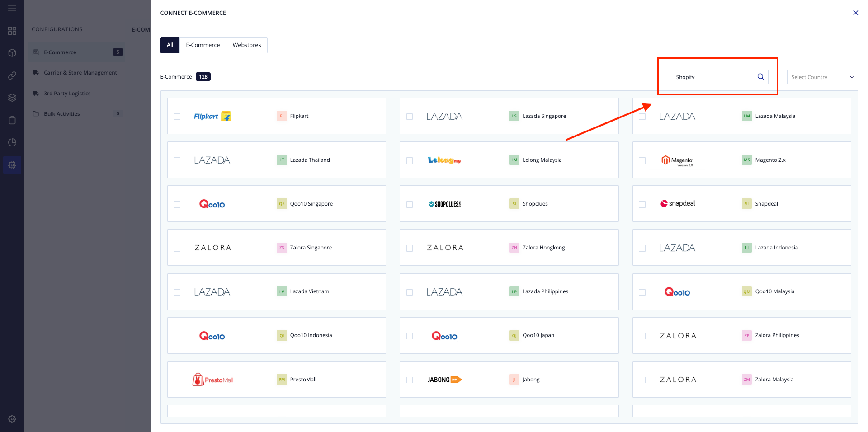Select the Qoo10 Malaysia label
Image resolution: width=868 pixels, height=432 pixels.
click(x=774, y=291)
